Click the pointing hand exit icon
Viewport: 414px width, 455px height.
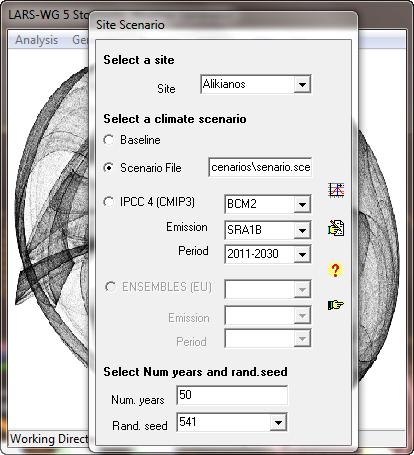point(336,305)
